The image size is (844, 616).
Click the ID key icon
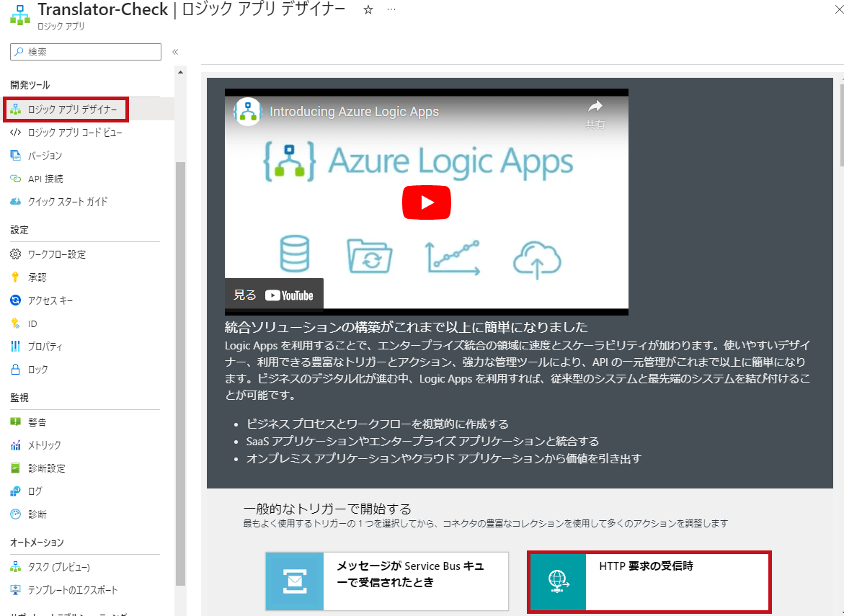coord(15,323)
